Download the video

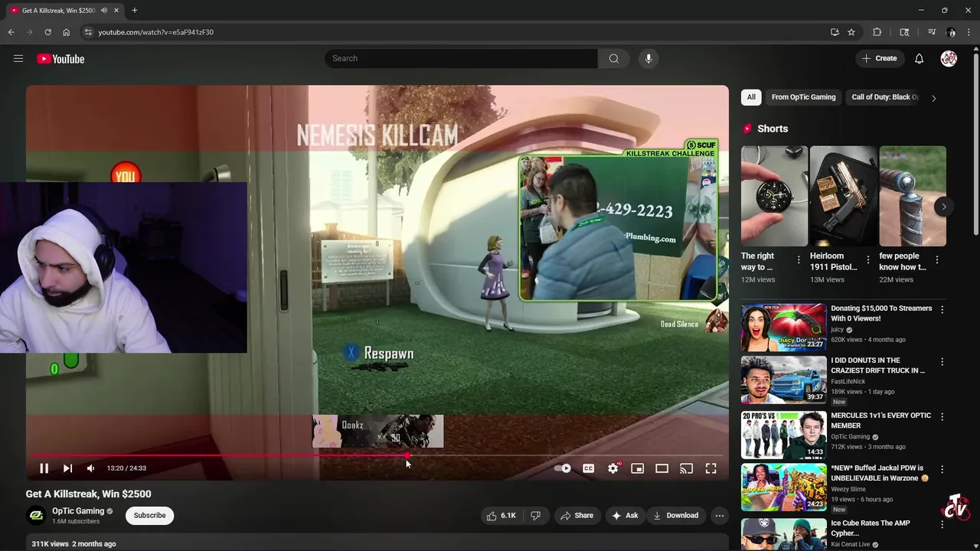675,516
